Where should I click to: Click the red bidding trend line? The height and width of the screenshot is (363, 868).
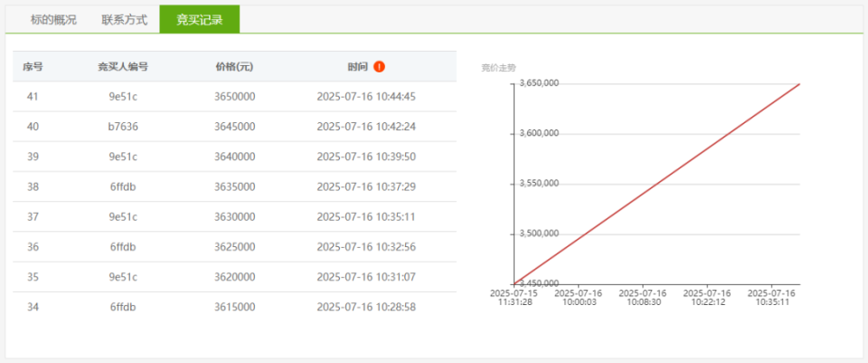[x=657, y=184]
